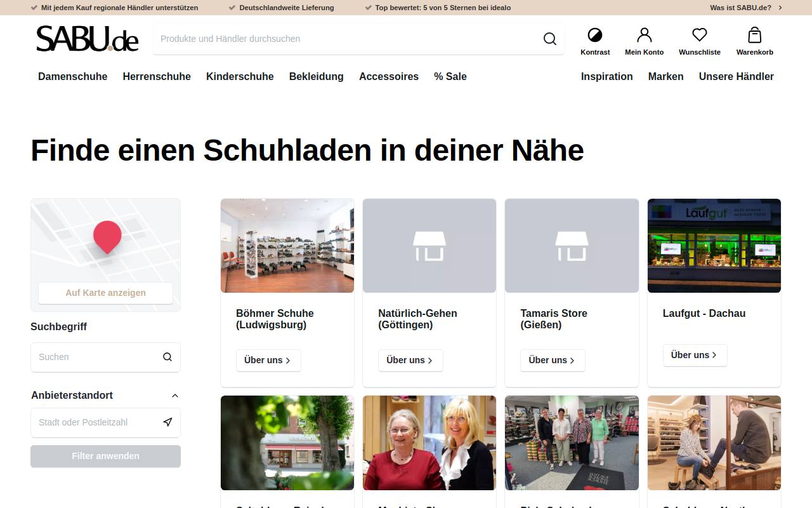Collapse the Anbieterstandort section
Image resolution: width=812 pixels, height=508 pixels.
click(175, 396)
